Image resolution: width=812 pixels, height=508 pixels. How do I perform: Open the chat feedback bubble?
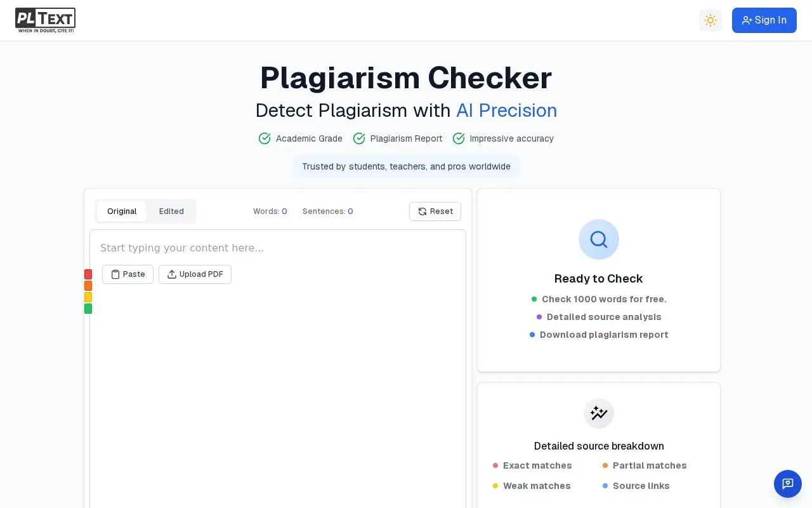[788, 484]
